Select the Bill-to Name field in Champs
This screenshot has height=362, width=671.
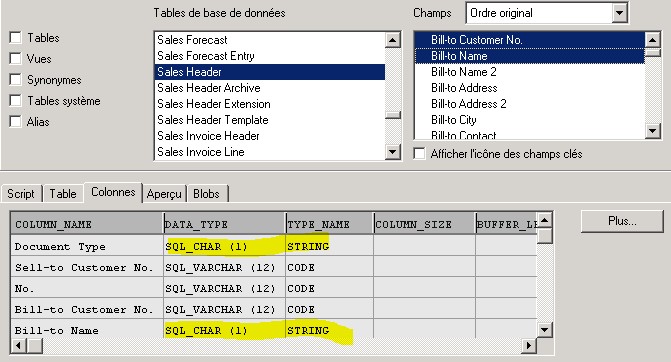pos(530,56)
